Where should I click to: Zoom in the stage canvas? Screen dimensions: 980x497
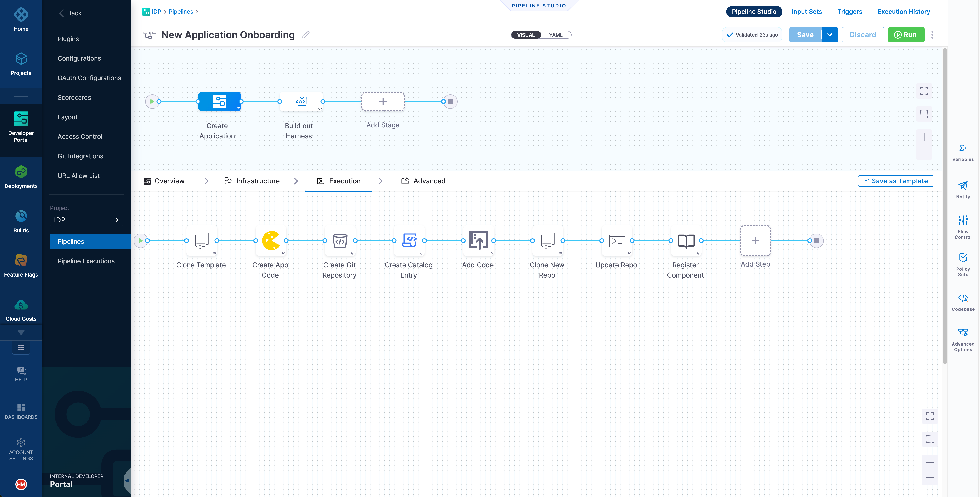[924, 137]
